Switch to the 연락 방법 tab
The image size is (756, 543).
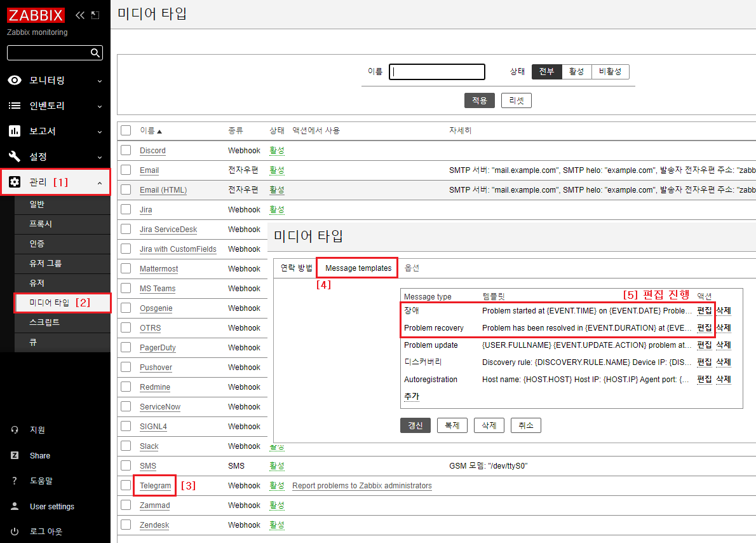(x=297, y=268)
